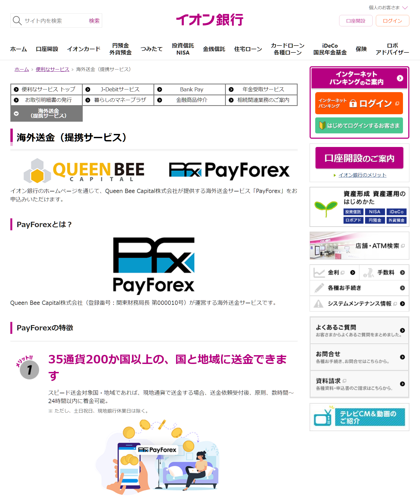This screenshot has height=504, width=420.
Task: Click the warning triangle icon for システムメンテナンス情報
Action: [x=319, y=304]
